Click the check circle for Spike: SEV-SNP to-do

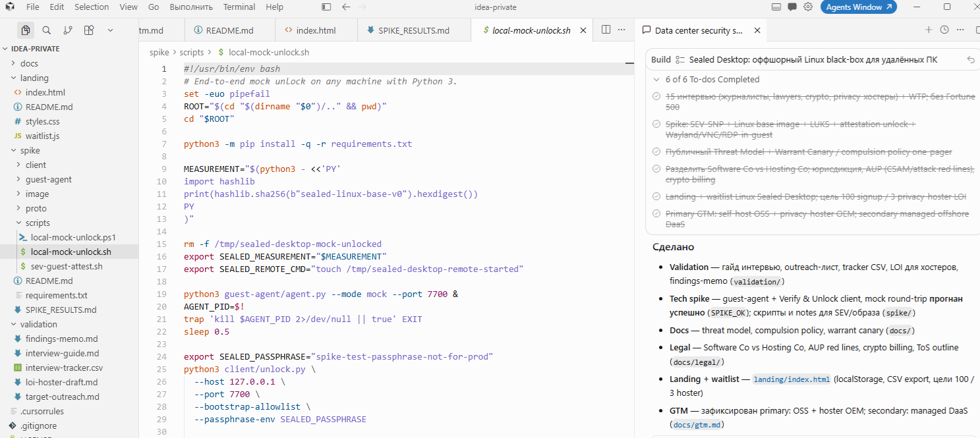click(656, 124)
